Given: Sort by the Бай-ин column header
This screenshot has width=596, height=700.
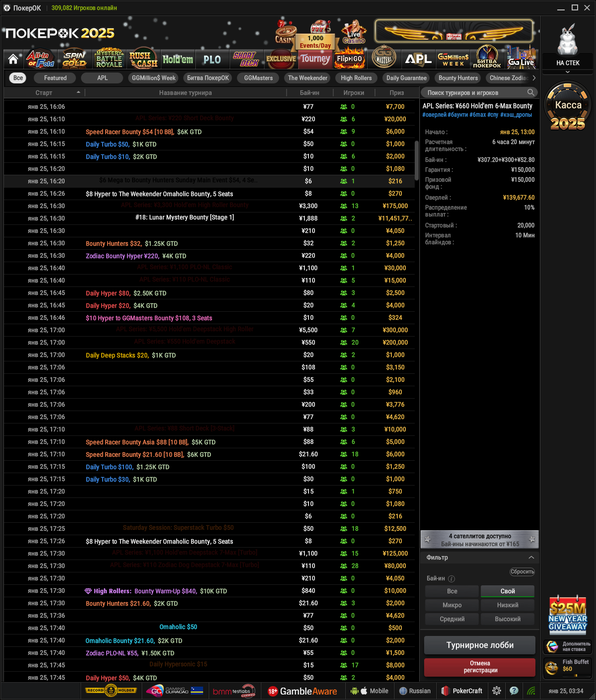Looking at the screenshot, I should (309, 92).
